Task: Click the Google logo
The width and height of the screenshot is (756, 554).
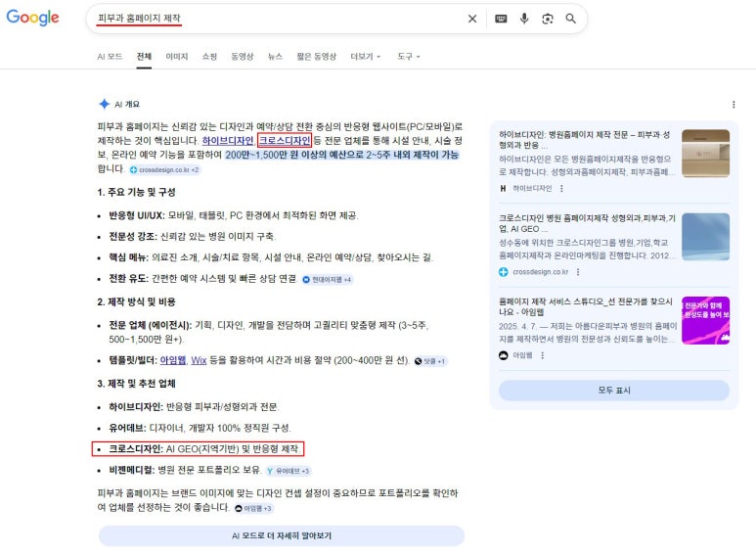Action: pos(33,18)
